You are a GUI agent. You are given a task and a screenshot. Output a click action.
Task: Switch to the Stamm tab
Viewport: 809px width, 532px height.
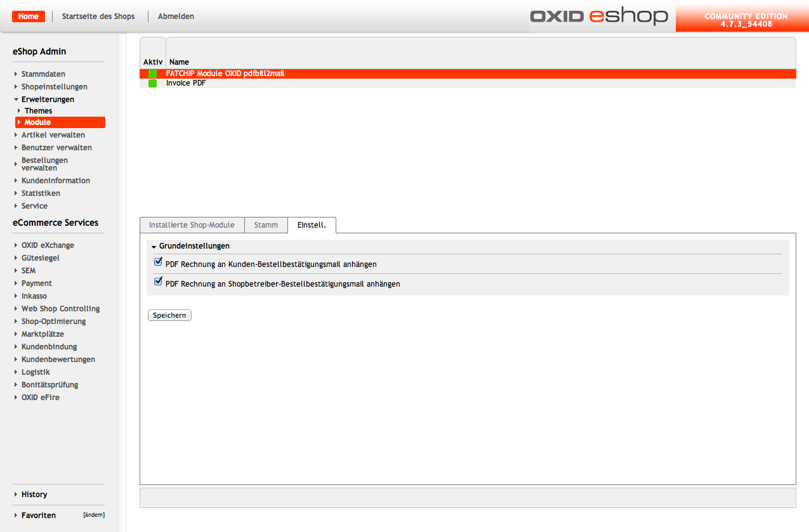click(266, 225)
